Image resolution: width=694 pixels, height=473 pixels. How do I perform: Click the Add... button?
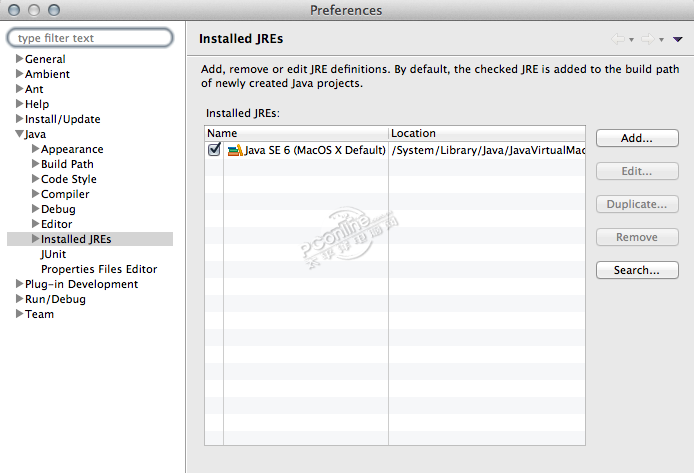pyautogui.click(x=636, y=138)
